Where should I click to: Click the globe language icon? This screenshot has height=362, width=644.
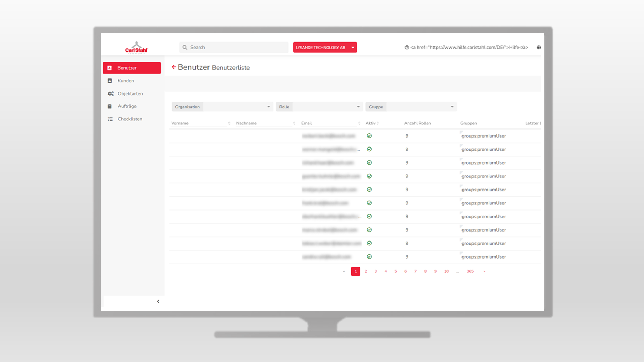point(539,47)
